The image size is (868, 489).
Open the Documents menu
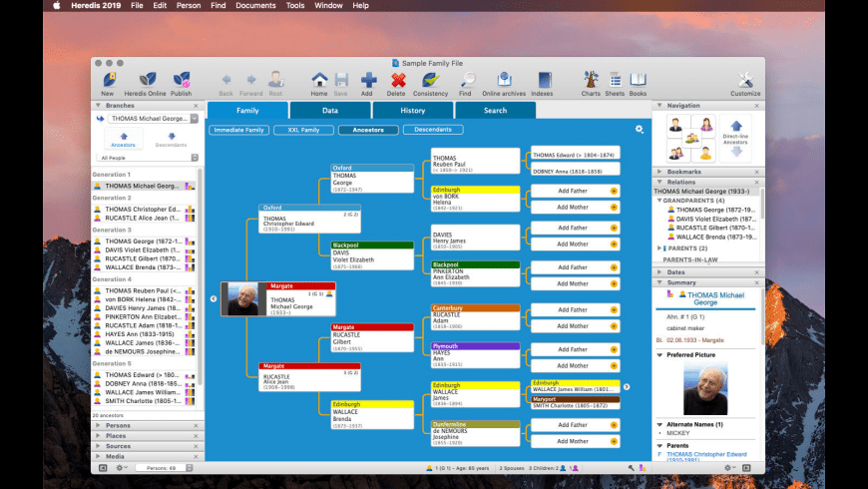click(x=255, y=6)
